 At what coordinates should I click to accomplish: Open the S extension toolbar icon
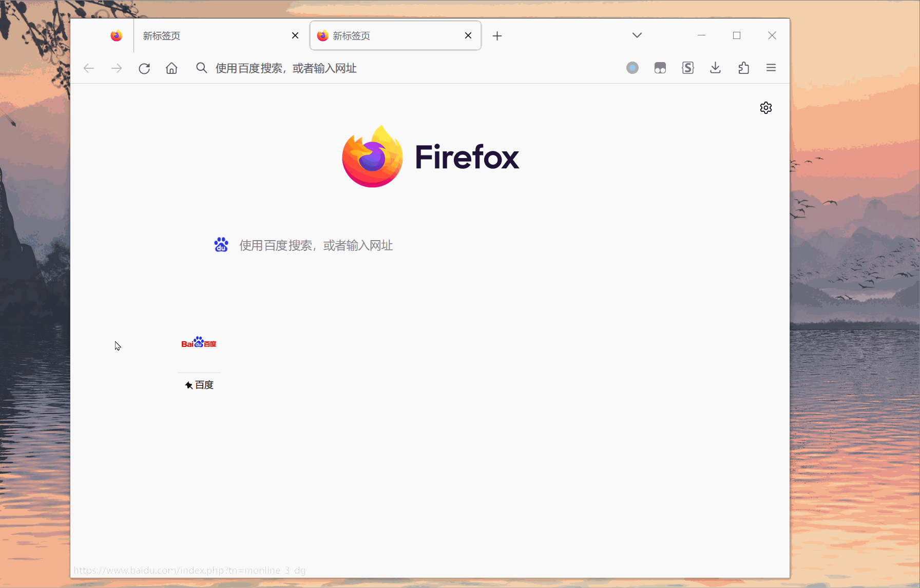(x=688, y=68)
